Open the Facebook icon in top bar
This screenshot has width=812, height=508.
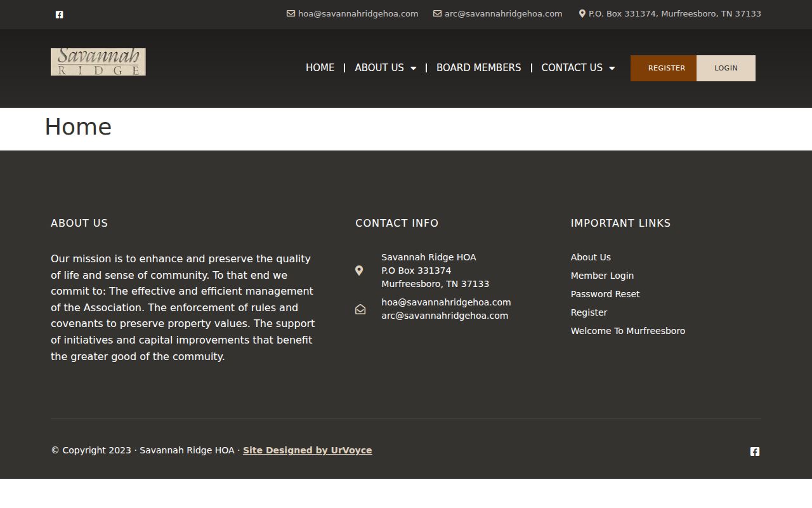[59, 15]
